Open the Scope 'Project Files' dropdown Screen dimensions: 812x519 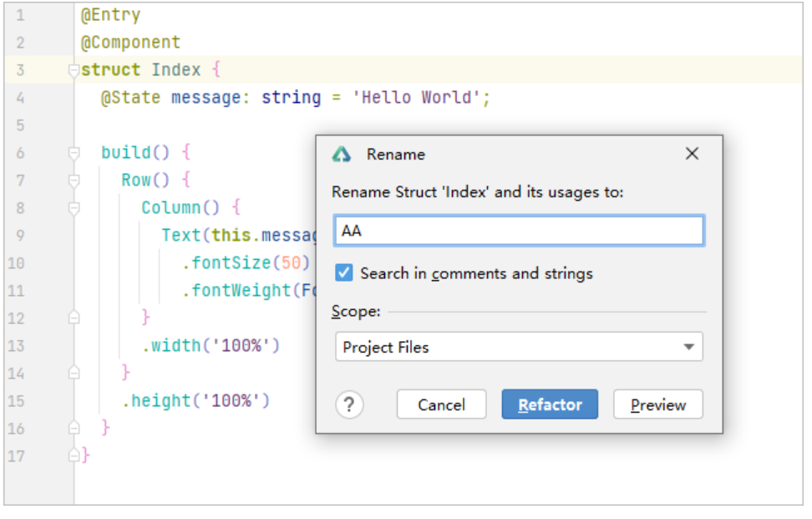pos(519,347)
